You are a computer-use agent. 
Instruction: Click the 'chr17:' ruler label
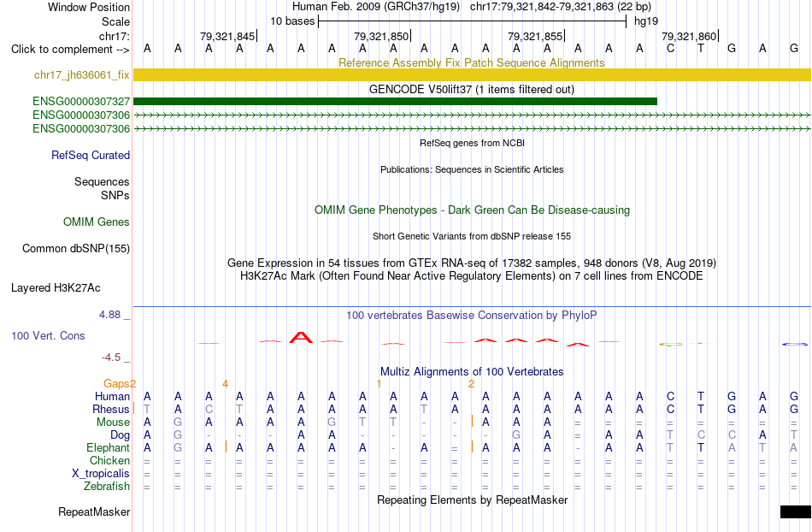point(114,36)
